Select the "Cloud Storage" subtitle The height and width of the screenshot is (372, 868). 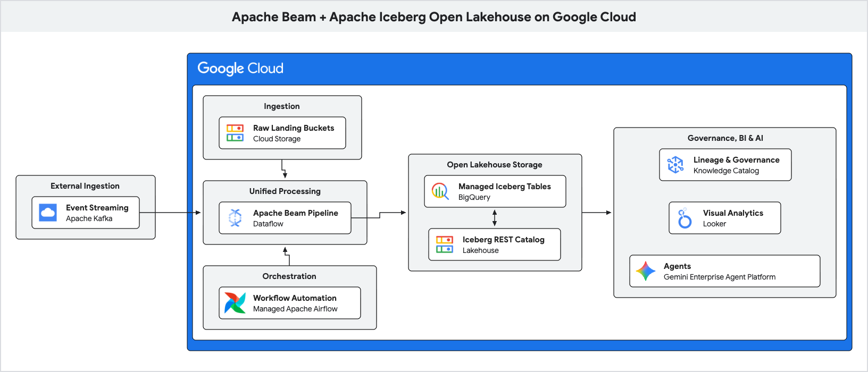[277, 139]
